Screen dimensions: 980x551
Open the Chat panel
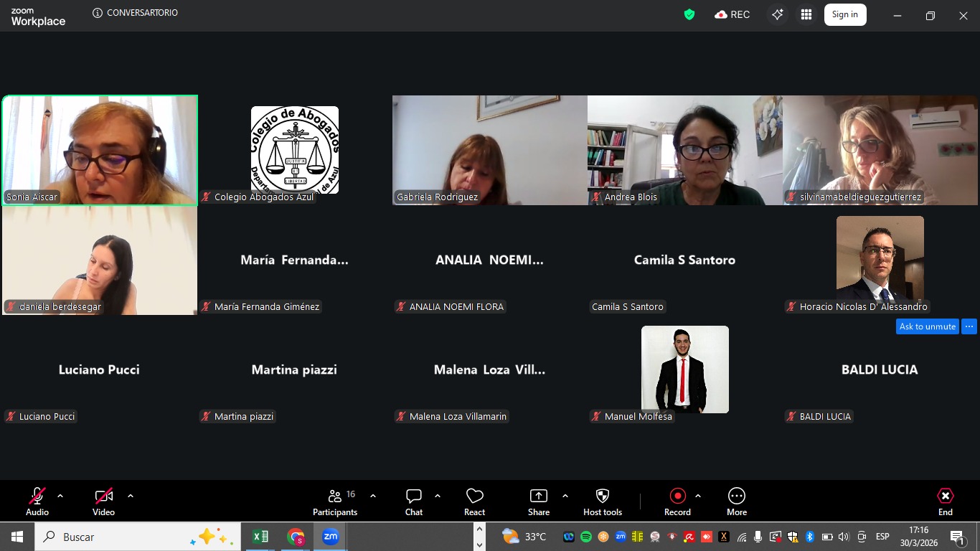[x=414, y=501]
